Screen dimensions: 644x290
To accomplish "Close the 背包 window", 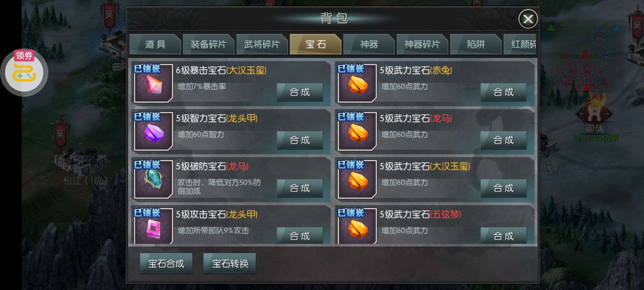I will point(528,19).
